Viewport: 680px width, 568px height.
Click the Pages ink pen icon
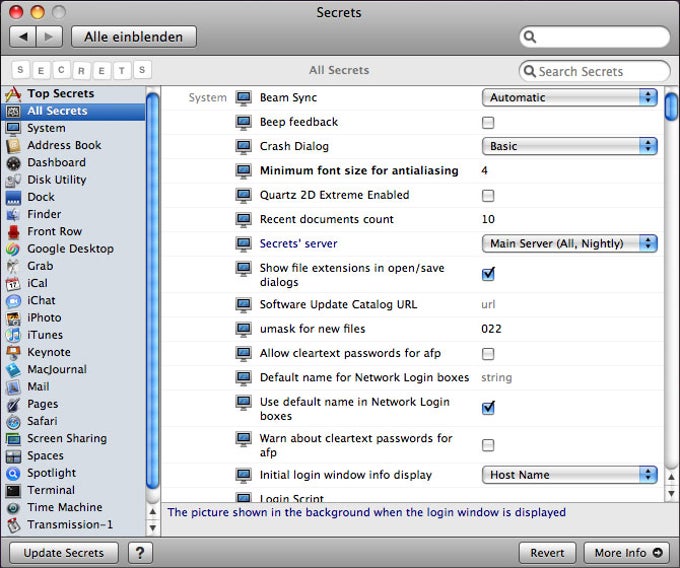(x=13, y=405)
